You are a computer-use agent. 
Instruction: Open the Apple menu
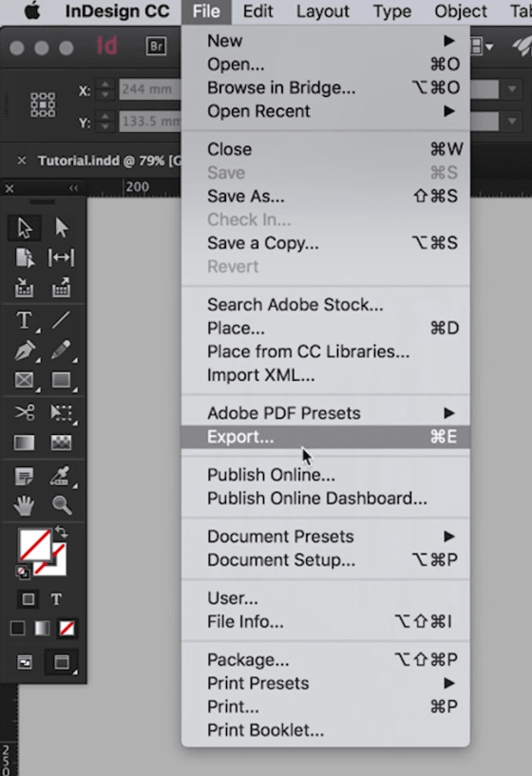[32, 10]
